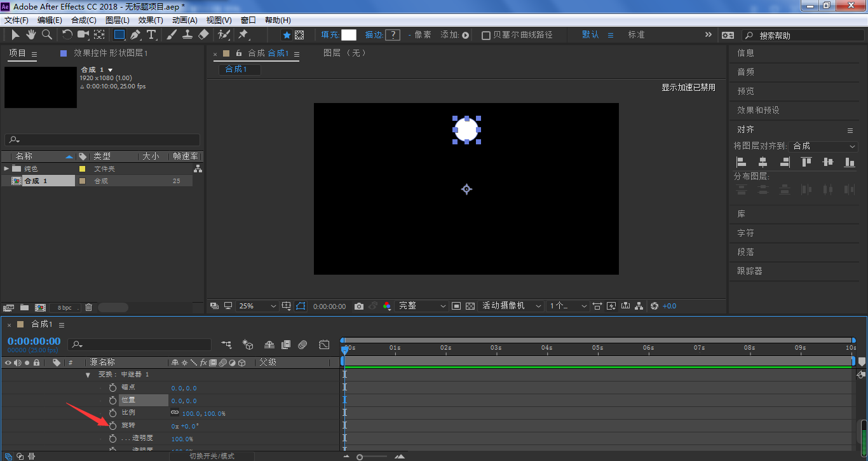The image size is (868, 461).
Task: Switch to the 效果控件 形状图层1 tab
Action: point(110,53)
